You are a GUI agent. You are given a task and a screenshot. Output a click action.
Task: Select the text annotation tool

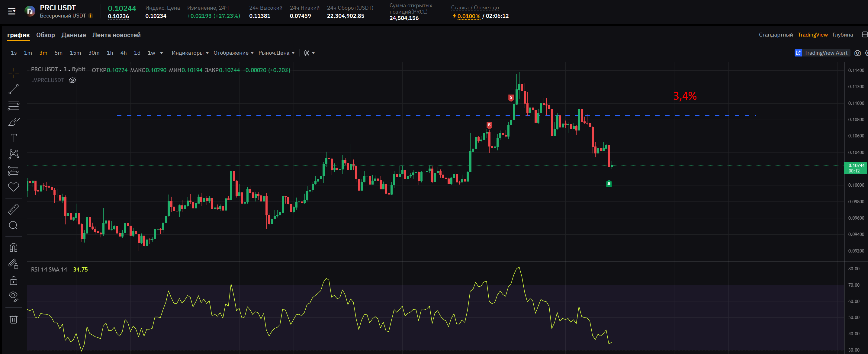click(x=14, y=138)
